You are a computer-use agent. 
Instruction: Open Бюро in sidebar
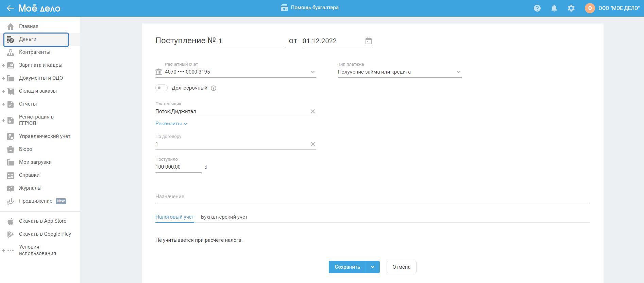[x=26, y=149]
